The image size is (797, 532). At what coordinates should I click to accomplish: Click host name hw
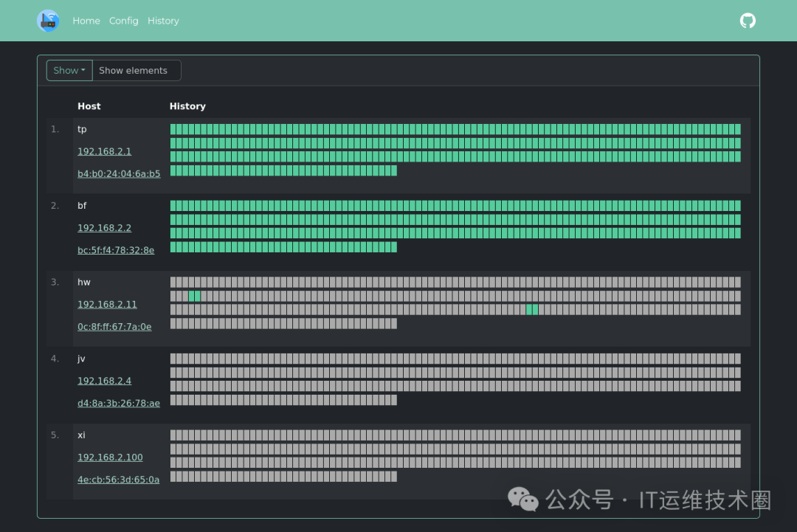coord(84,282)
